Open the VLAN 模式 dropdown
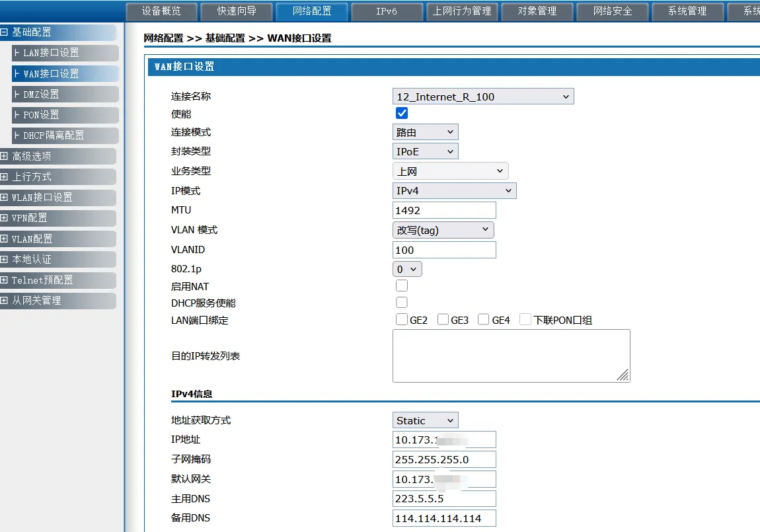This screenshot has width=760, height=532. point(443,230)
